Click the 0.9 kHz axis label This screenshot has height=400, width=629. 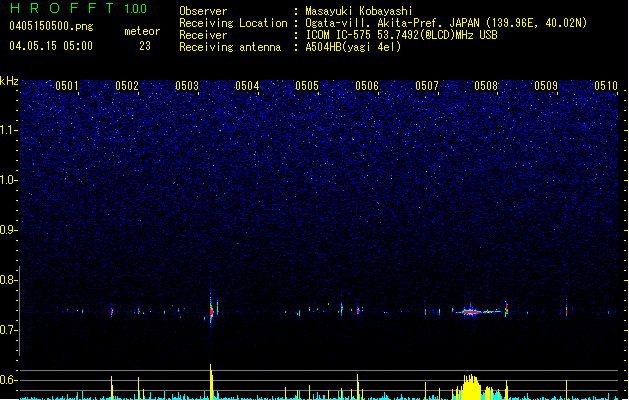click(x=9, y=230)
